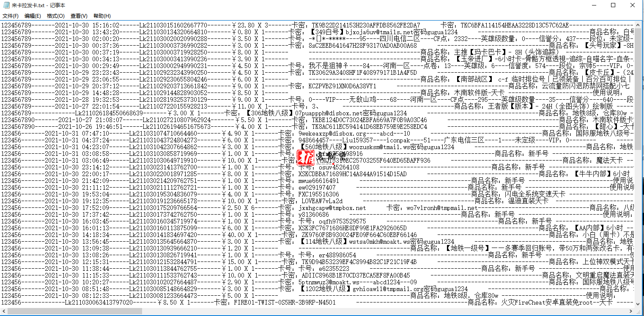644x316 pixels.
Task: Click price ￥23.80 X 3
Action: pyautogui.click(x=249, y=25)
